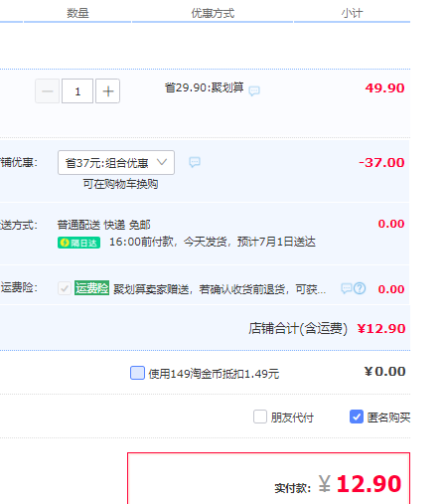Enable 使用149淘金币抵扣1.49元 checkbox
The width and height of the screenshot is (444, 504).
coord(137,373)
